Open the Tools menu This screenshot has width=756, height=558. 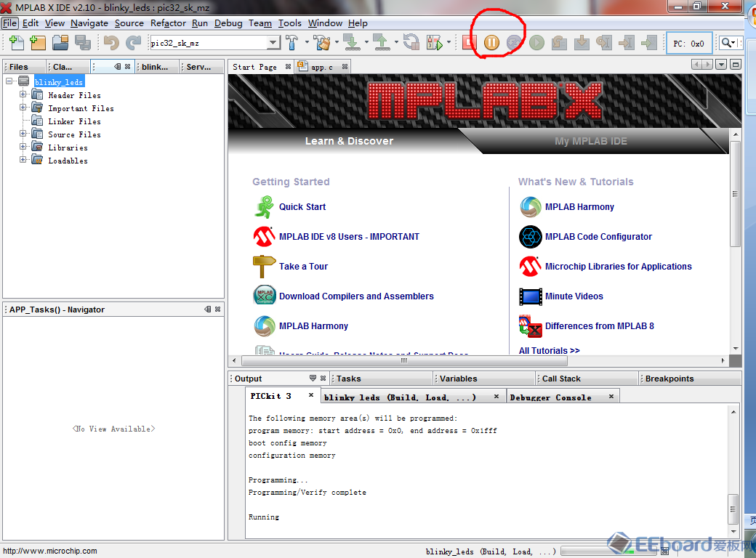289,23
